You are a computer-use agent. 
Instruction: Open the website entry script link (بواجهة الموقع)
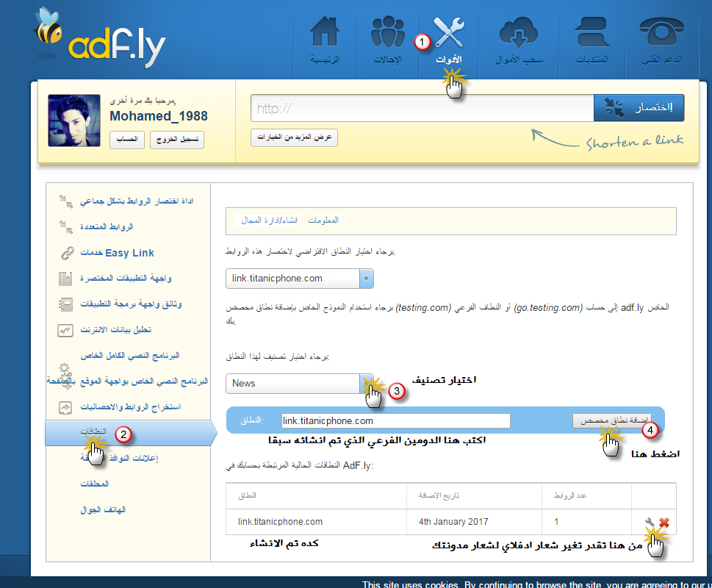(127, 381)
